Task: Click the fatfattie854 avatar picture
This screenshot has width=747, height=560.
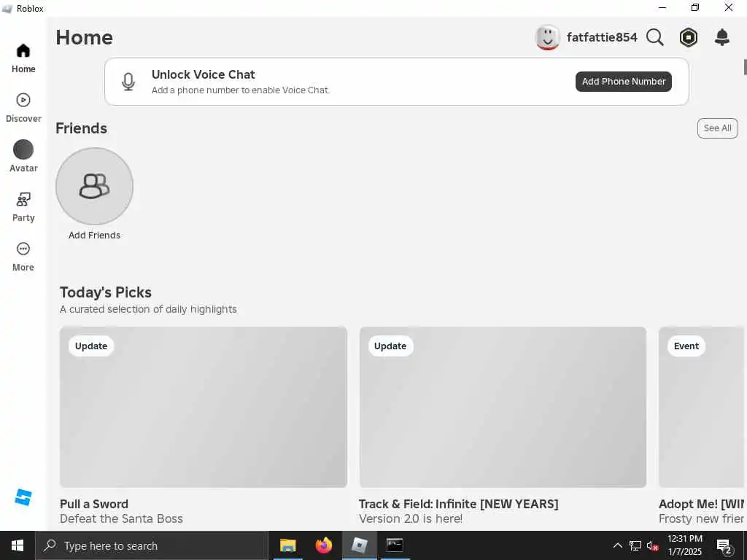Action: (x=547, y=37)
